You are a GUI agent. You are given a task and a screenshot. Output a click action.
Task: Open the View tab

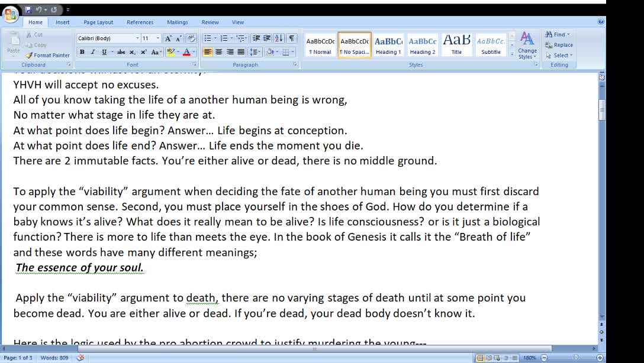coord(238,22)
